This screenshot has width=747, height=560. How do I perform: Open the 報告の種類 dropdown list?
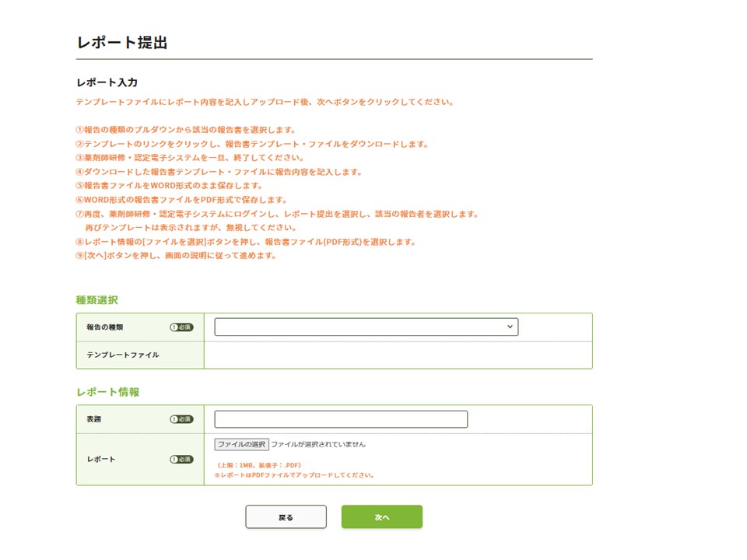(x=366, y=327)
